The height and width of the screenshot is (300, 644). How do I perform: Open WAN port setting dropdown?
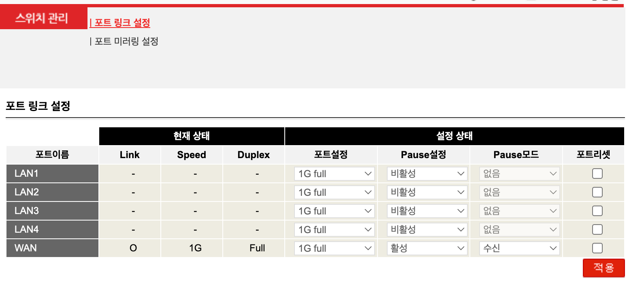tap(335, 249)
